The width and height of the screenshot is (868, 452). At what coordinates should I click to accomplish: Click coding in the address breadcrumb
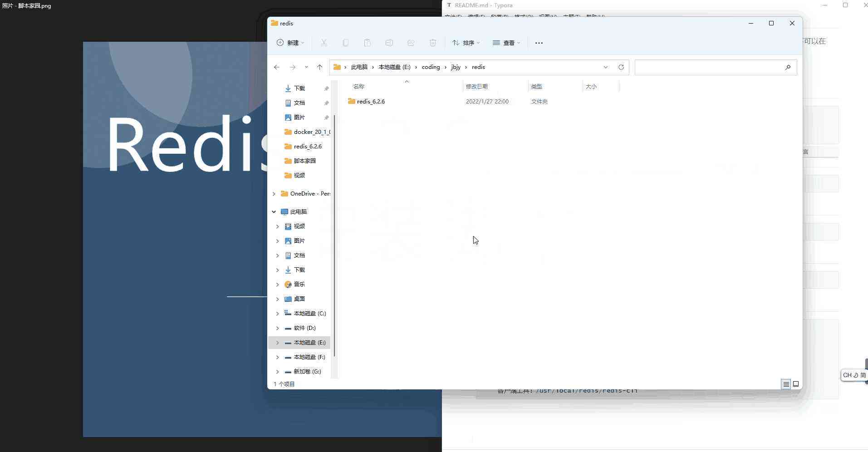coord(431,67)
